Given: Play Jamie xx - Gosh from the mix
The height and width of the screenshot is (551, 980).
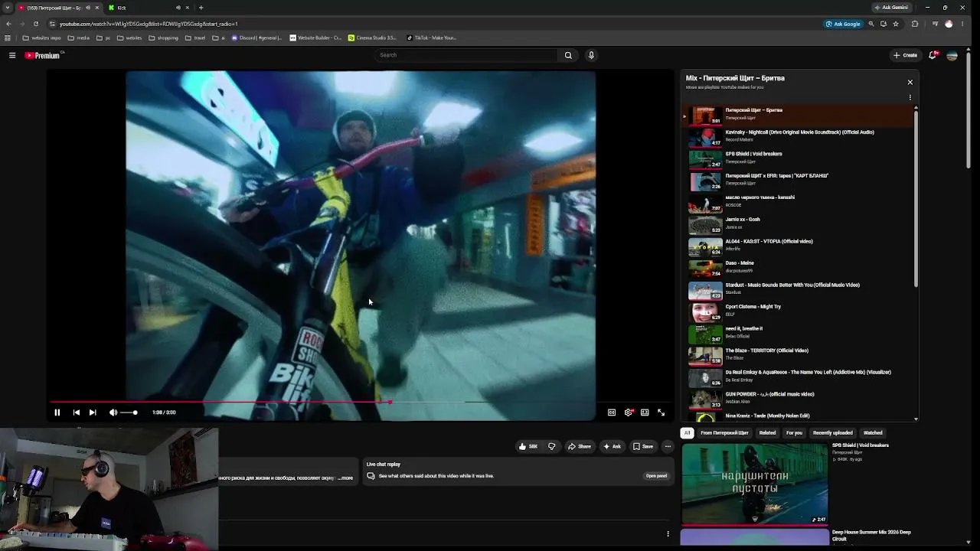Looking at the screenshot, I should [799, 225].
